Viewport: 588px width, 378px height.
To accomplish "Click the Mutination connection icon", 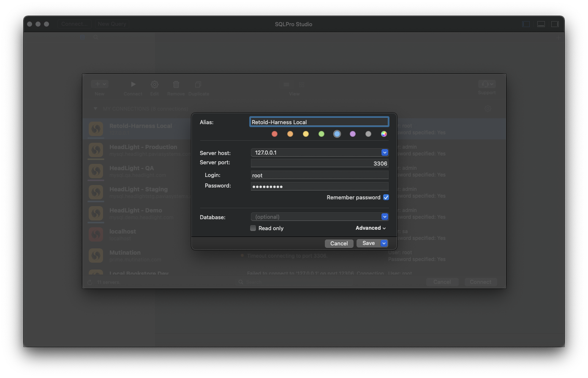I will click(96, 256).
